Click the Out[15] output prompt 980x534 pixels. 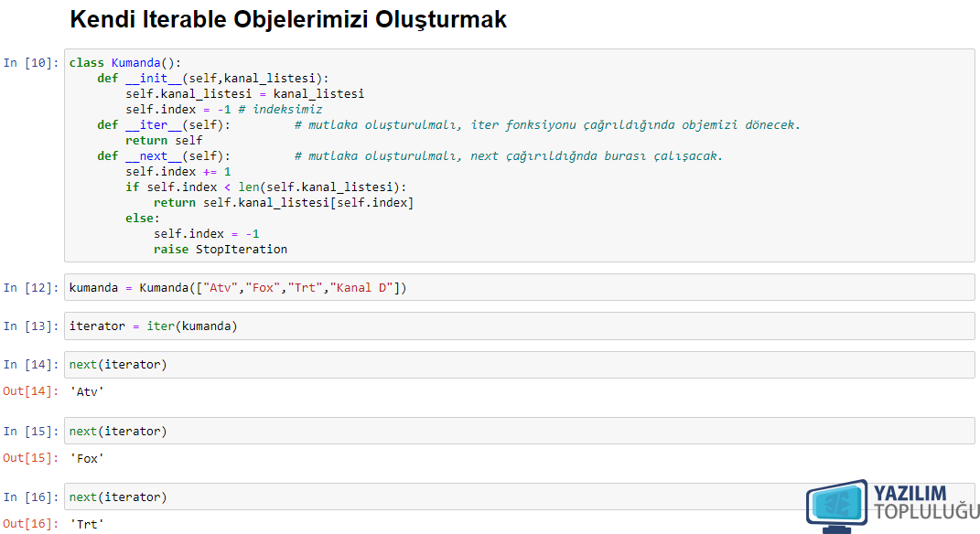[x=30, y=458]
